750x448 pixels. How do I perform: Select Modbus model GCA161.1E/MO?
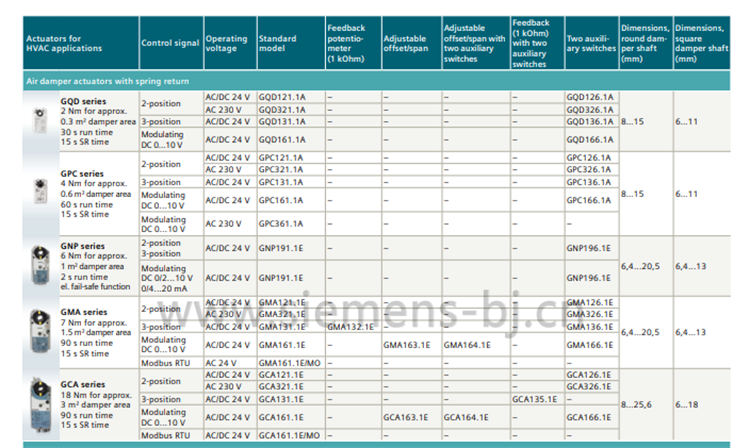point(289,436)
